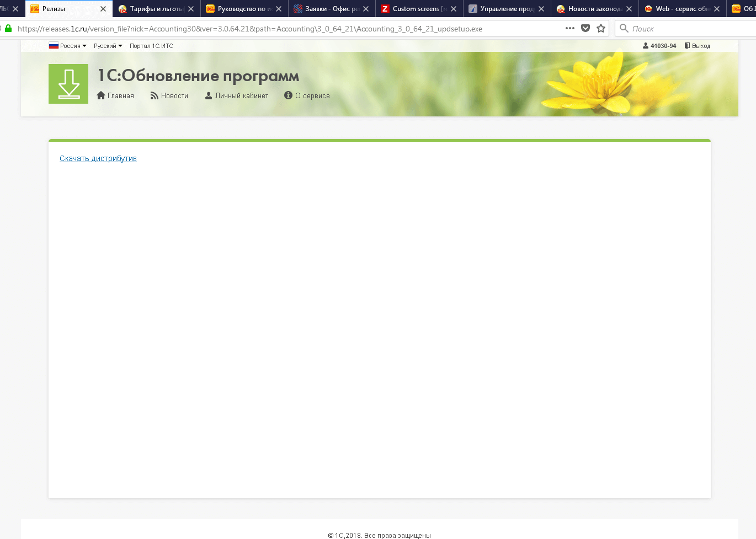This screenshot has width=756, height=539.
Task: Click the Russian flag icon
Action: 54,46
